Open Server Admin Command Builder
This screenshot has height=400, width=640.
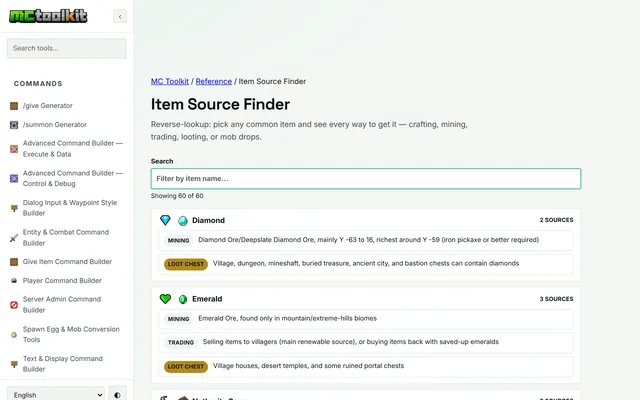tap(62, 304)
